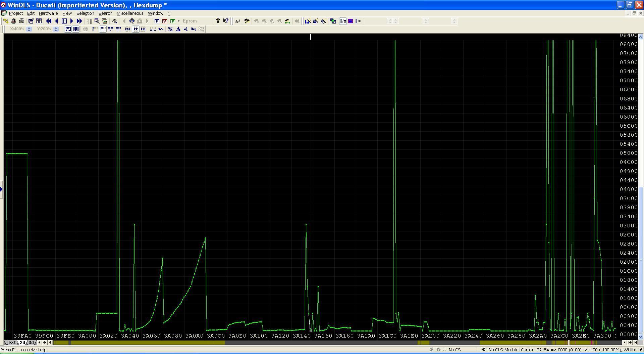644x354 pixels.
Task: Click the percent display icon
Action: coord(170,29)
